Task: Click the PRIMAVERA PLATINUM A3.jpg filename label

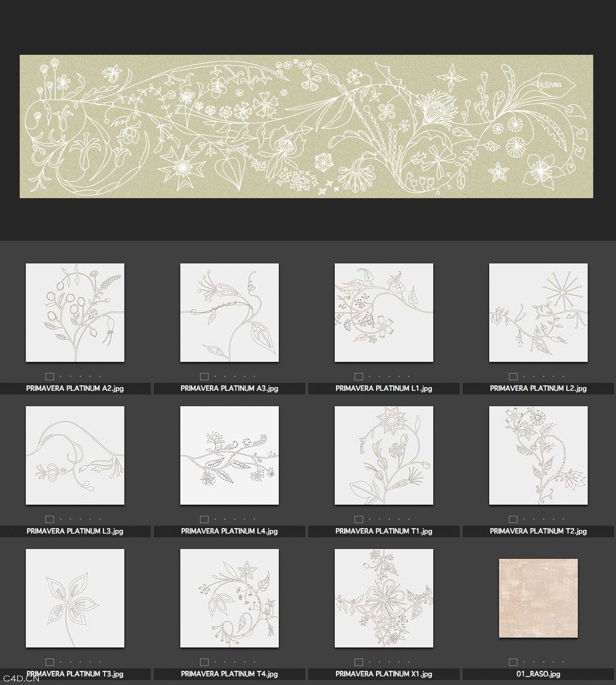Action: 230,389
